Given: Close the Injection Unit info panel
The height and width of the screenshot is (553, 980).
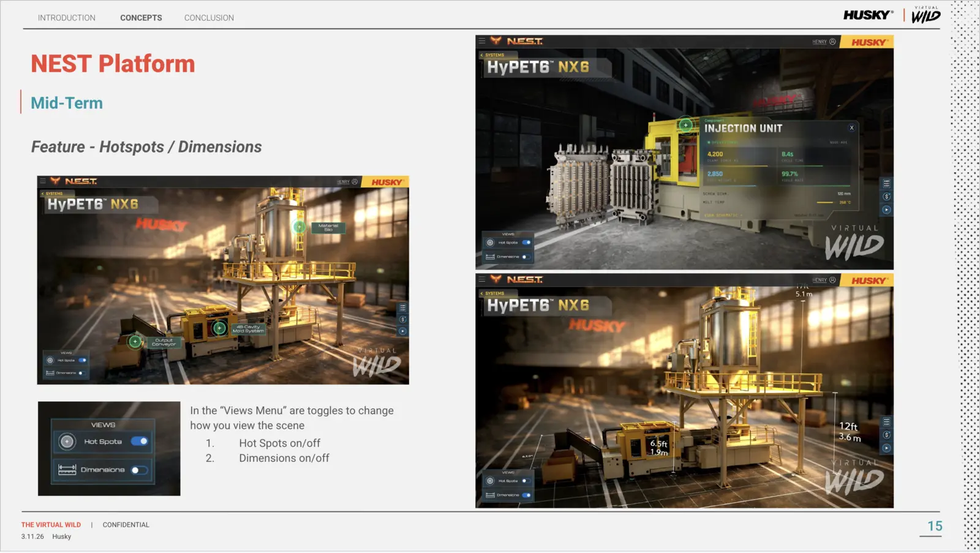Looking at the screenshot, I should tap(851, 128).
